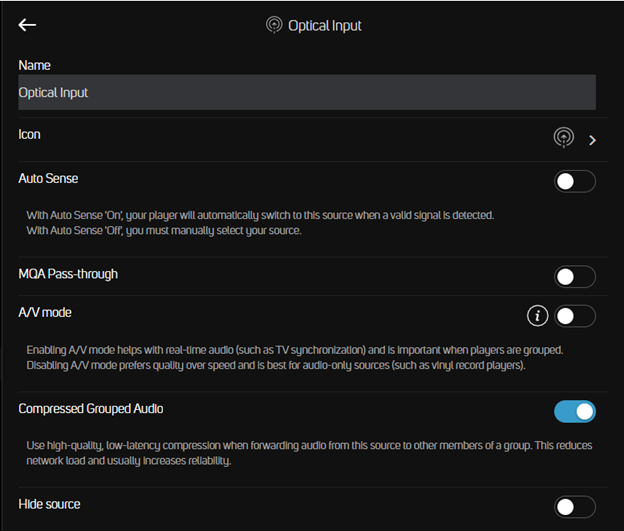The width and height of the screenshot is (624, 531).
Task: Click the optical icon beside the page title
Action: coord(274,25)
